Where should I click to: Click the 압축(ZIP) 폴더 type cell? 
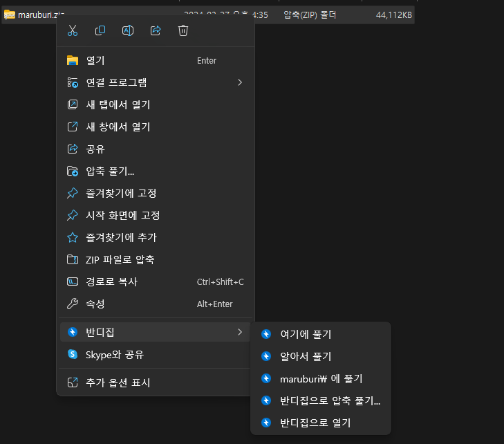pyautogui.click(x=310, y=15)
